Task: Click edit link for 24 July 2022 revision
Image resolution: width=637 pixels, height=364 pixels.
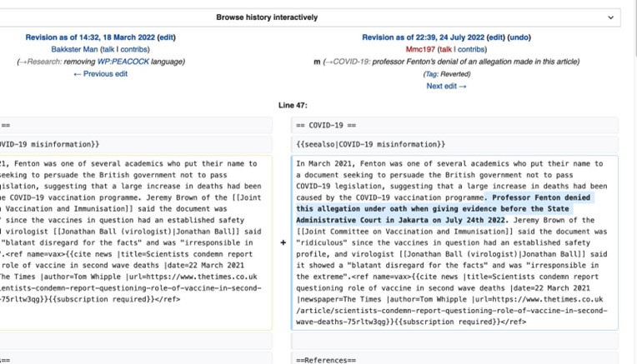Action: [495, 37]
